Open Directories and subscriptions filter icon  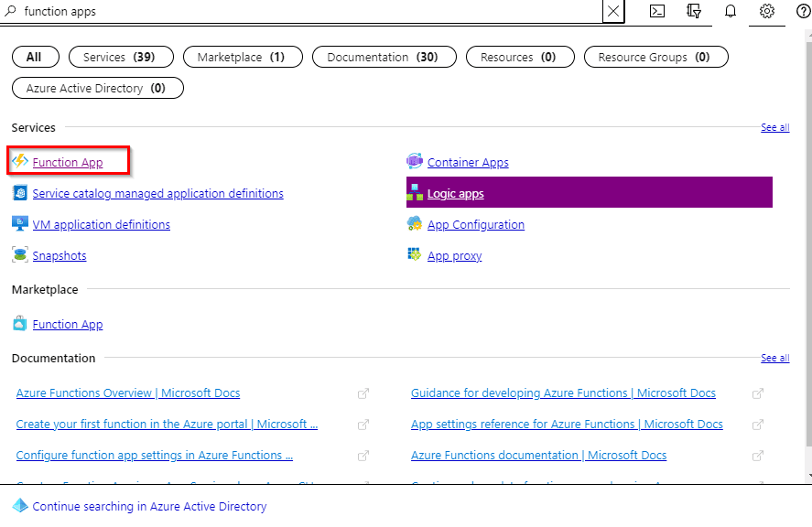694,12
